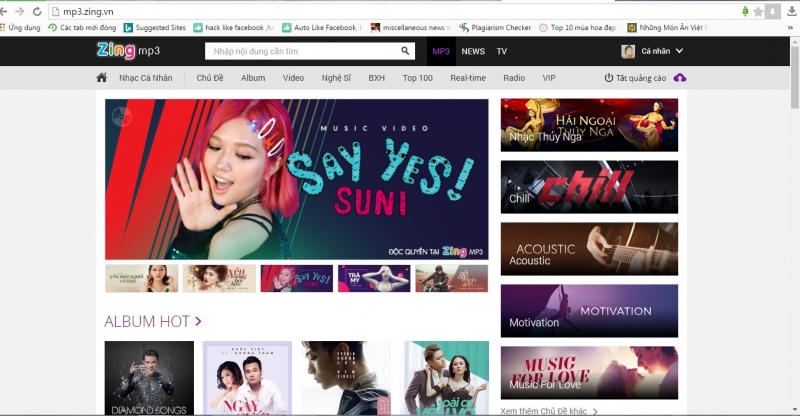Open Auto Like Facebook bookmark
800x416 pixels.
click(322, 28)
